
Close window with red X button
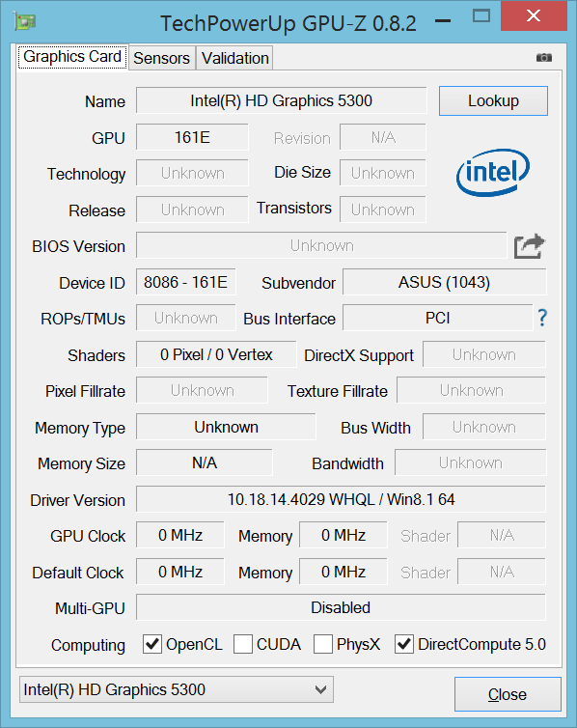[534, 16]
